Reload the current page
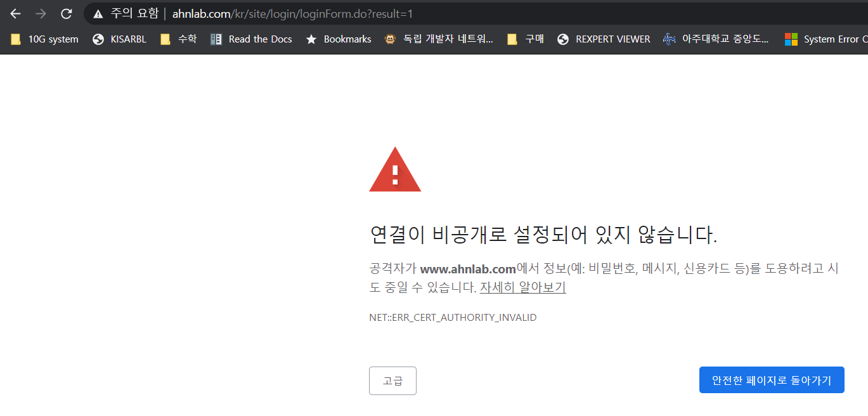 66,13
